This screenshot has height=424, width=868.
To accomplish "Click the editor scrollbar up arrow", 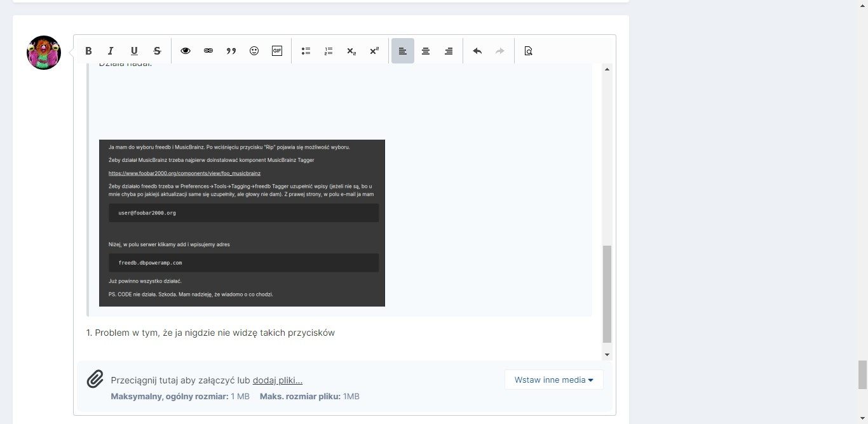I will pos(607,69).
